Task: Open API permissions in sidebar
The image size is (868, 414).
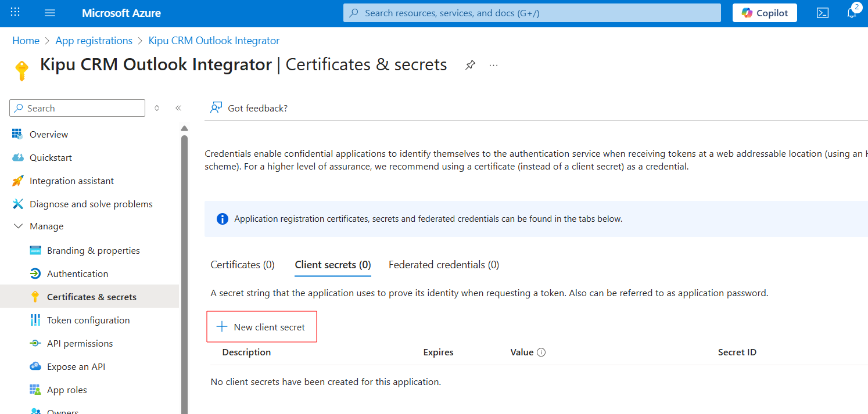Action: tap(80, 344)
